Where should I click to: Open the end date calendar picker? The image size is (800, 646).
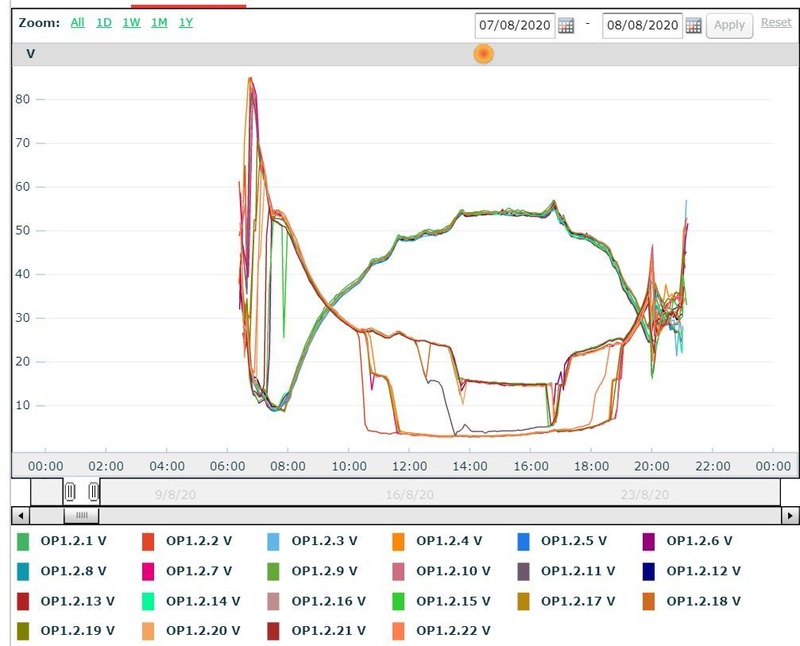coord(693,25)
